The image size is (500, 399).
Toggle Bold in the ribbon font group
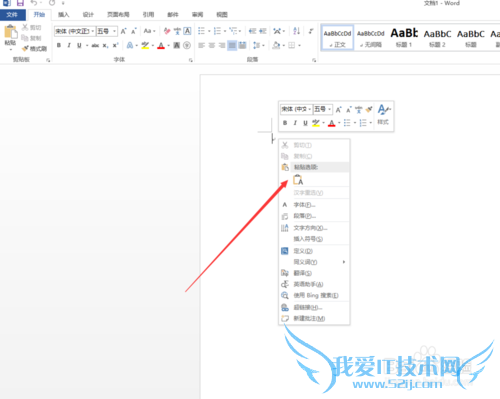(x=59, y=45)
